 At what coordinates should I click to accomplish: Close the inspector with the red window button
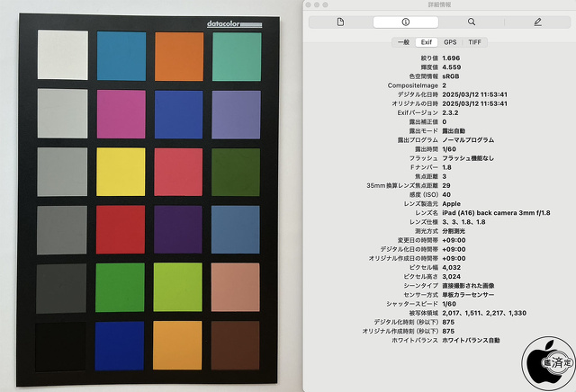coord(310,4)
